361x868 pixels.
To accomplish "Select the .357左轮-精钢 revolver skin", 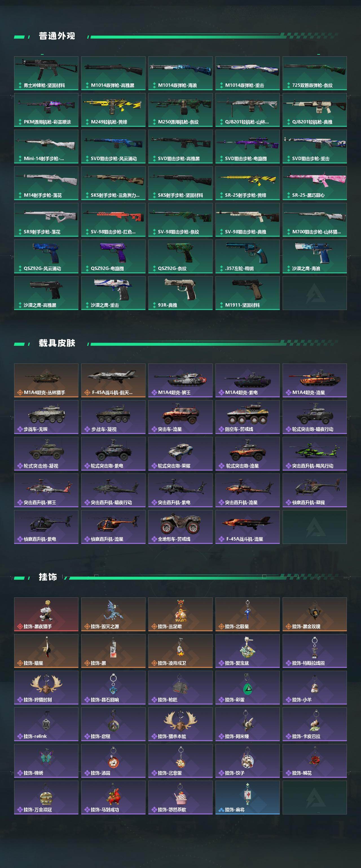I will click(247, 256).
